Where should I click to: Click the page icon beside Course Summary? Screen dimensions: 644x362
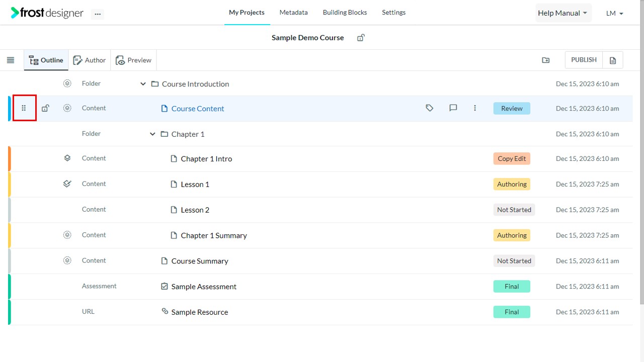(x=164, y=261)
